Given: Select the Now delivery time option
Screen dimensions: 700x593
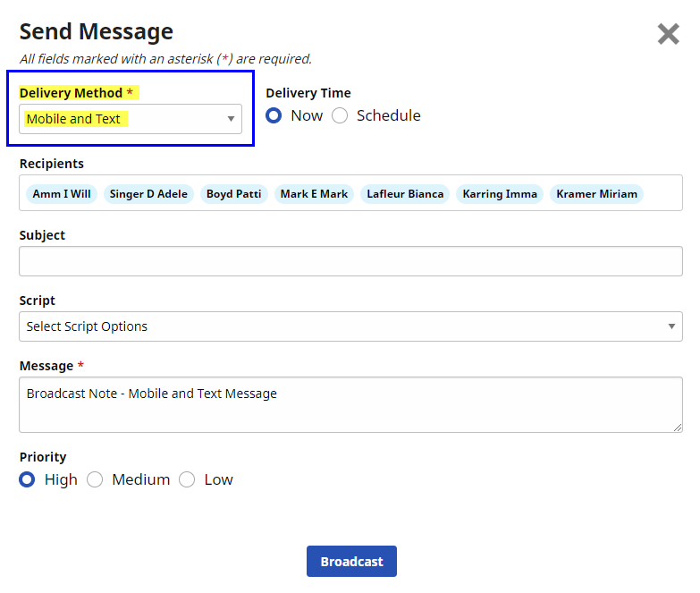Looking at the screenshot, I should pos(274,115).
